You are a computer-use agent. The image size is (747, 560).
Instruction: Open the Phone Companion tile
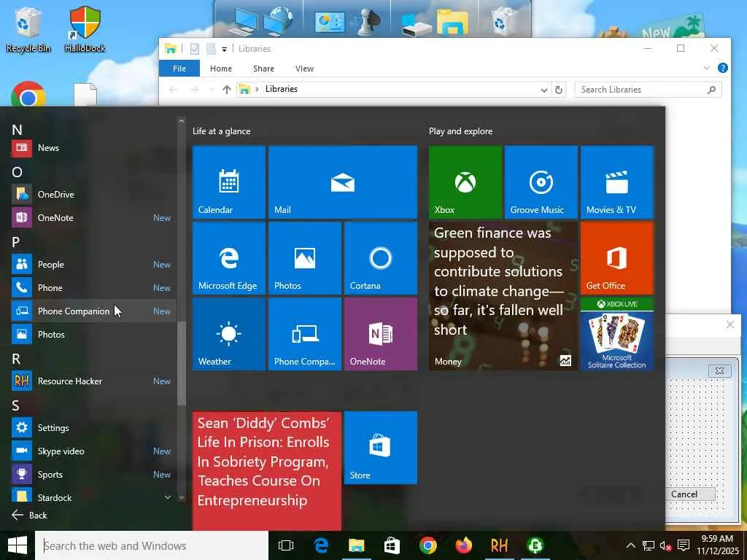pos(305,334)
